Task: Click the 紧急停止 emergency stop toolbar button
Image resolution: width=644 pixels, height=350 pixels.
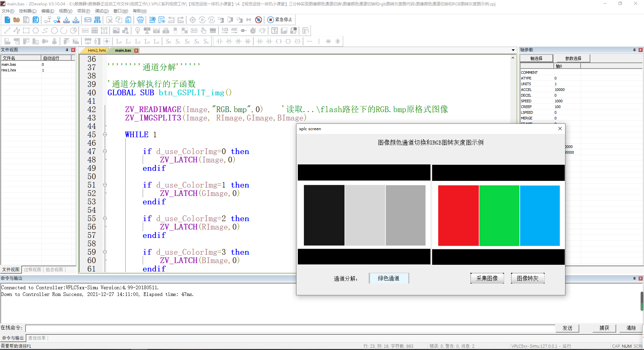Action: (280, 20)
